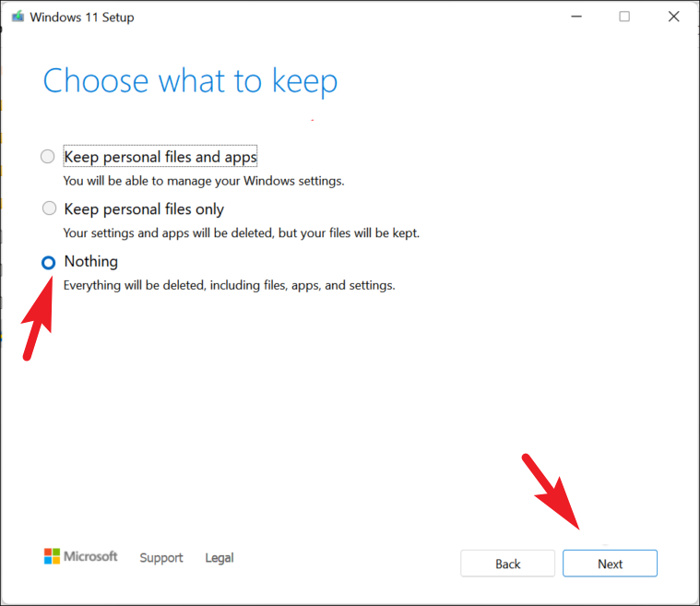Click the Next button
Image resolution: width=700 pixels, height=606 pixels.
(610, 564)
